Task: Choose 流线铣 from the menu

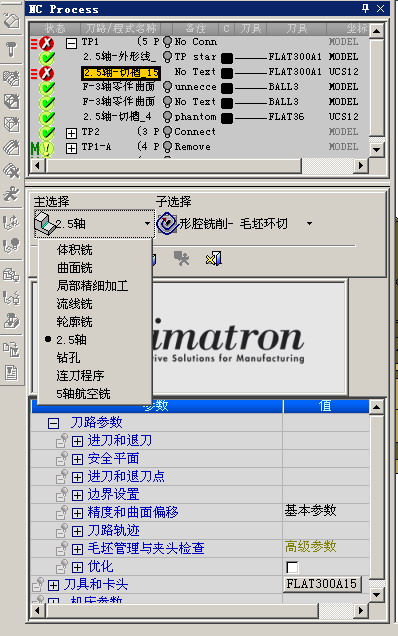Action: click(75, 304)
